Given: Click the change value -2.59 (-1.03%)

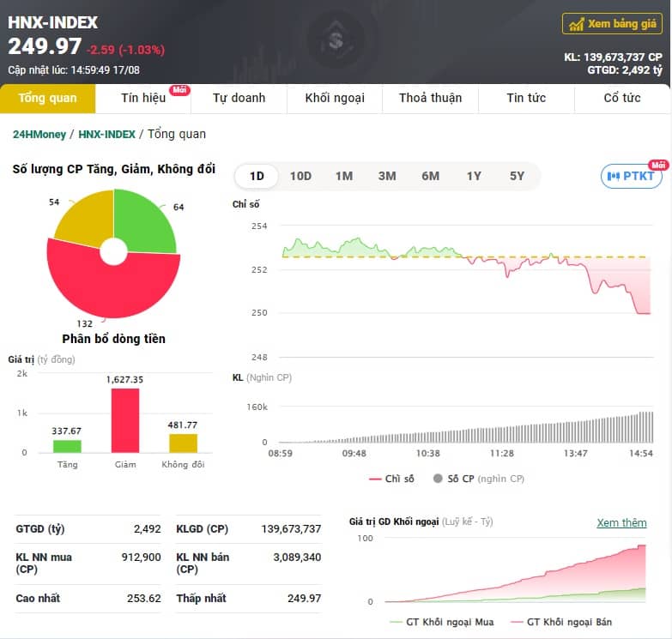Looking at the screenshot, I should click(x=125, y=50).
